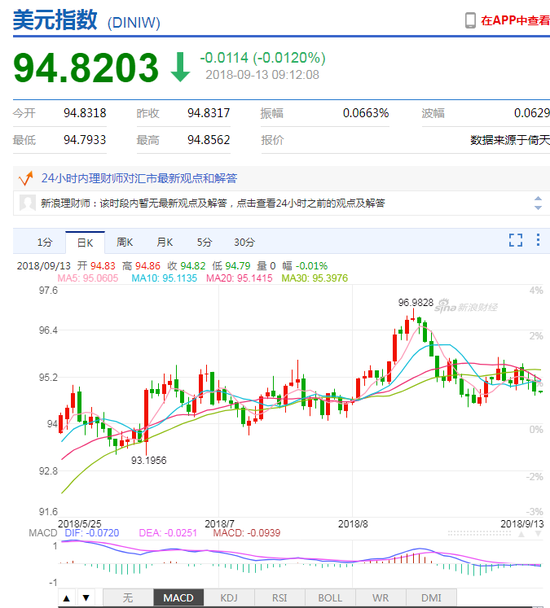
Task: Open the 30分 chart tab
Action: 244,242
